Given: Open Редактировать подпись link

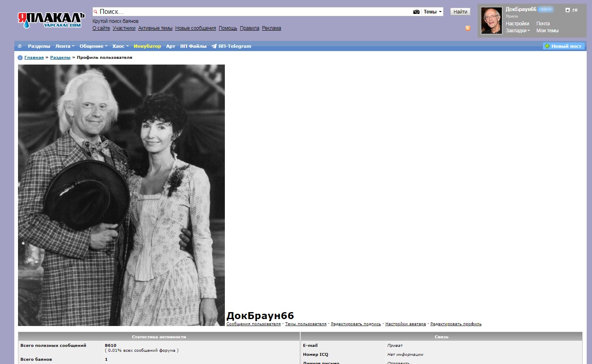Looking at the screenshot, I should (x=356, y=324).
